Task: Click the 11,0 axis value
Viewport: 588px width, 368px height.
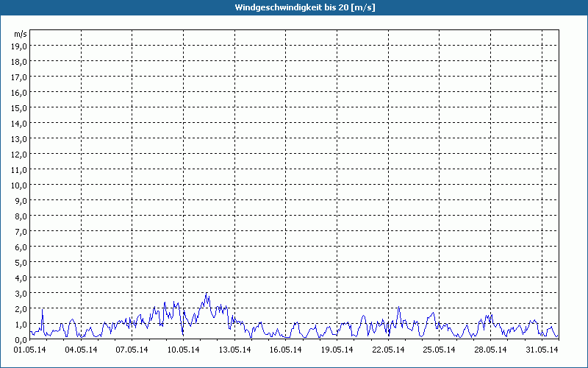Action: pyautogui.click(x=19, y=170)
